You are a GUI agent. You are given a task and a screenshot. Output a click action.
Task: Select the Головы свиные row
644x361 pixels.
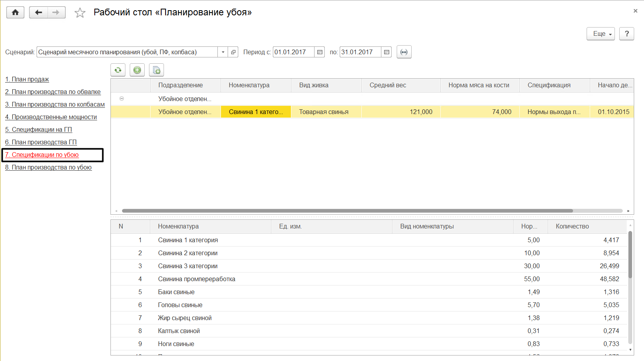coord(369,305)
